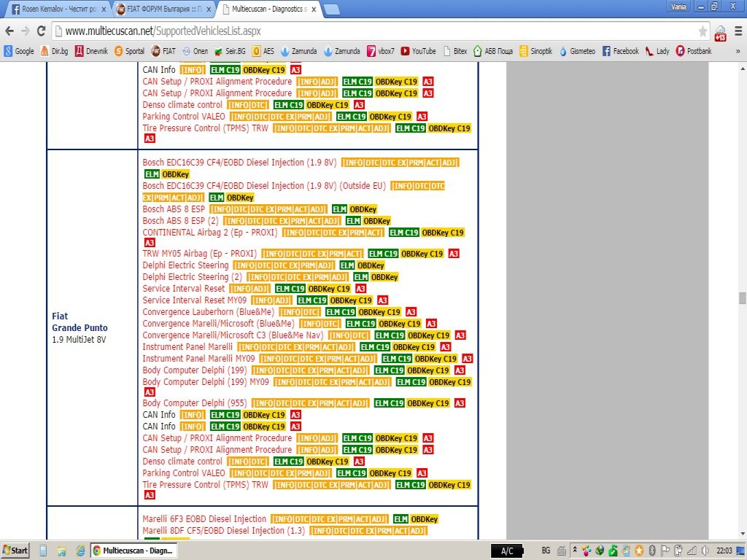Open the Chrome hamburger menu
This screenshot has width=747, height=560.
tap(737, 31)
